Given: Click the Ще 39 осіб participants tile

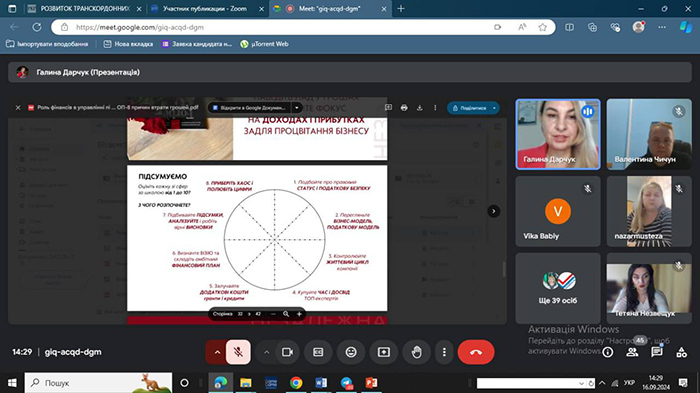Looking at the screenshot, I should click(x=558, y=288).
